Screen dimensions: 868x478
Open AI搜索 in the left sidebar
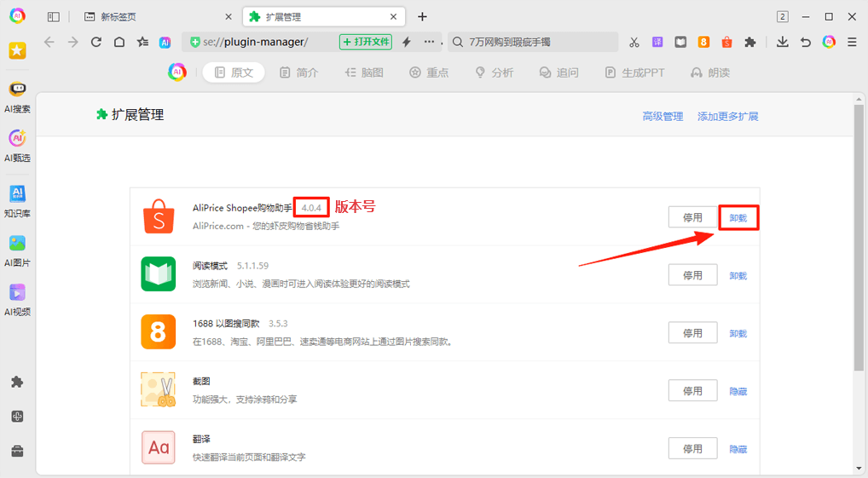click(x=17, y=97)
